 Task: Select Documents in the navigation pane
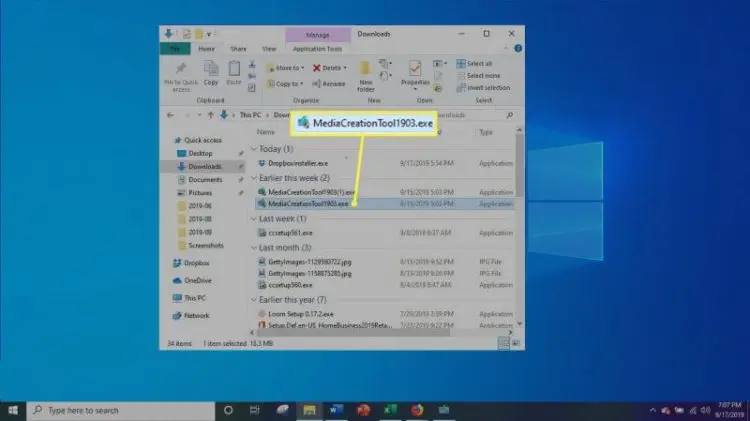[205, 179]
